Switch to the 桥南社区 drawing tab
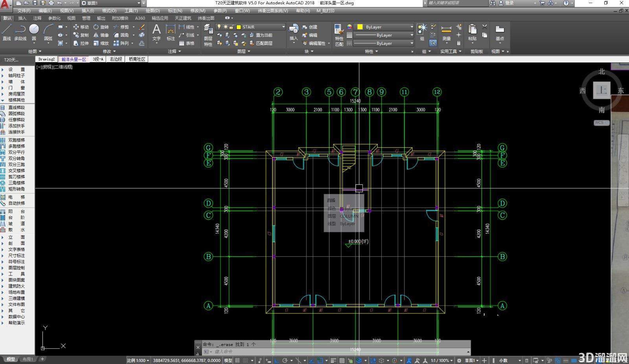The image size is (629, 364). [137, 59]
